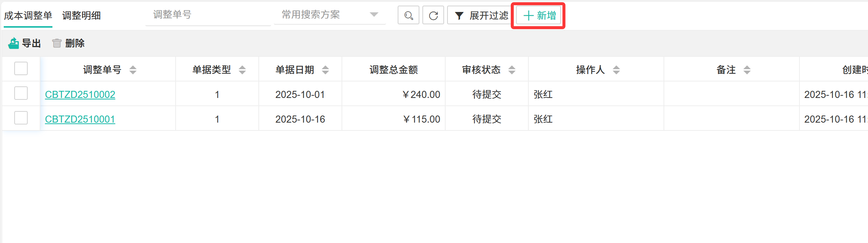Screen dimensions: 868x243
Task: Open the CBTZD2510002 adjustment link
Action: click(x=80, y=95)
